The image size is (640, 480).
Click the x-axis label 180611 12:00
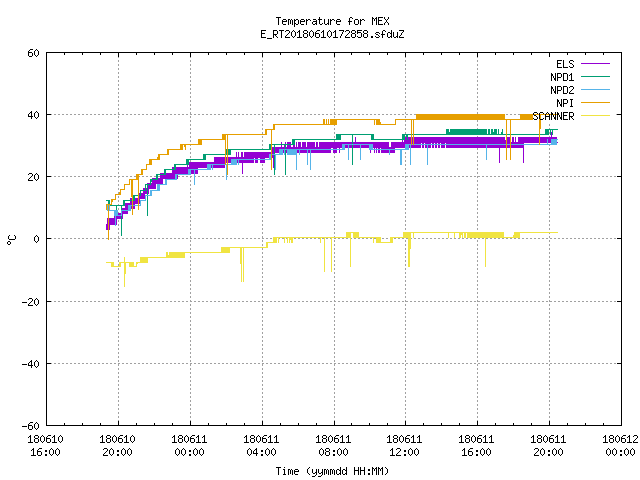pyautogui.click(x=404, y=446)
